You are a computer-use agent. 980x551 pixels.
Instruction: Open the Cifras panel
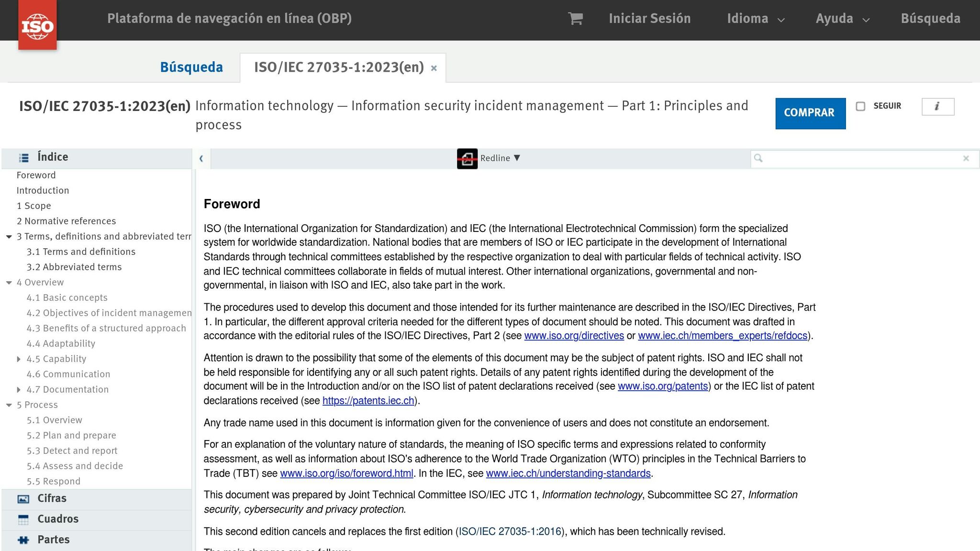97,499
